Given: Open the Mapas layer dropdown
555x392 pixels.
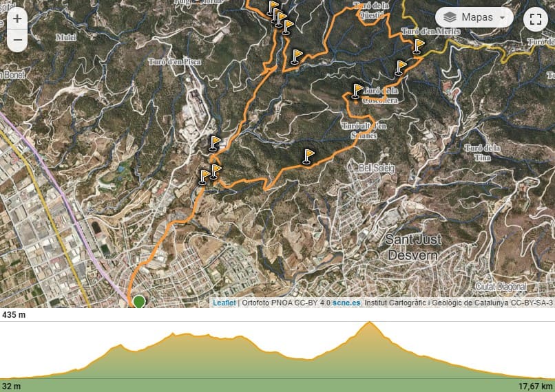Looking at the screenshot, I should 474,17.
